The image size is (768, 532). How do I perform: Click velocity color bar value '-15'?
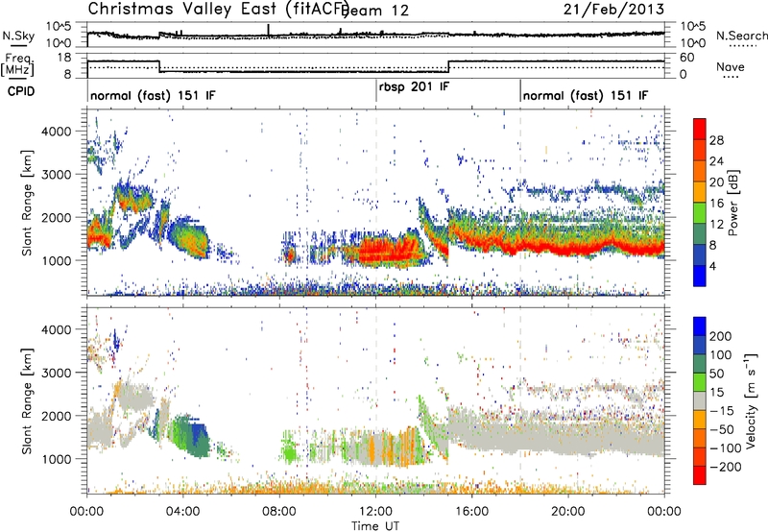pos(722,410)
